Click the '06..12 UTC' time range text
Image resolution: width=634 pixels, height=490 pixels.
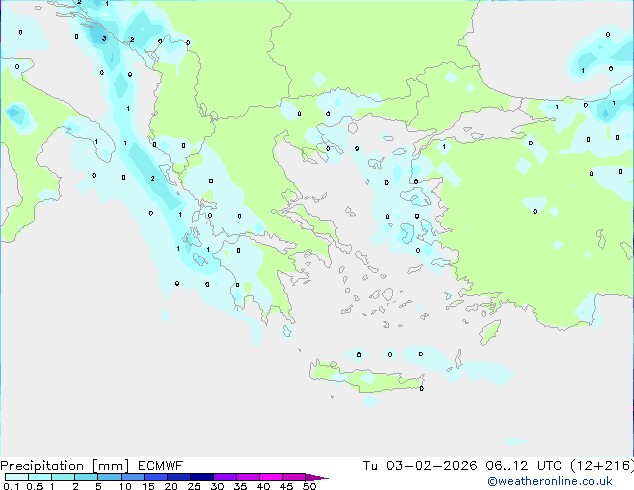pos(524,466)
